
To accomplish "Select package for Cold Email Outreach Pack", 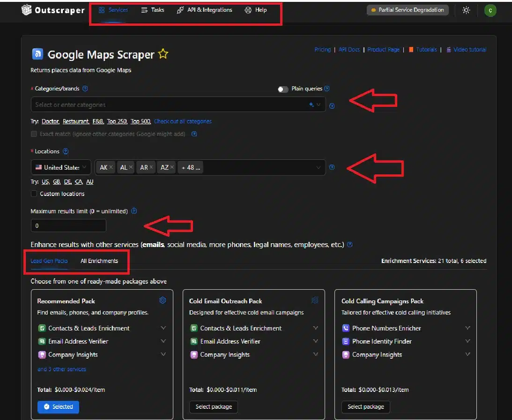I will point(214,406).
